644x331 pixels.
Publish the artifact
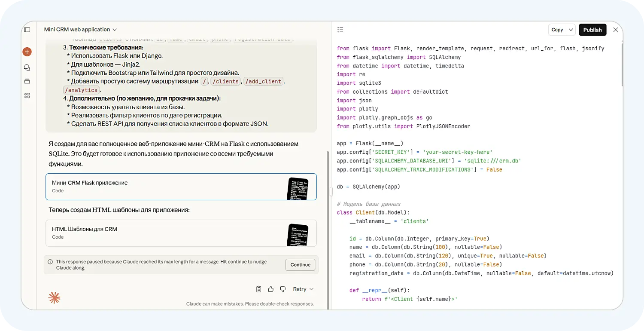tap(592, 30)
